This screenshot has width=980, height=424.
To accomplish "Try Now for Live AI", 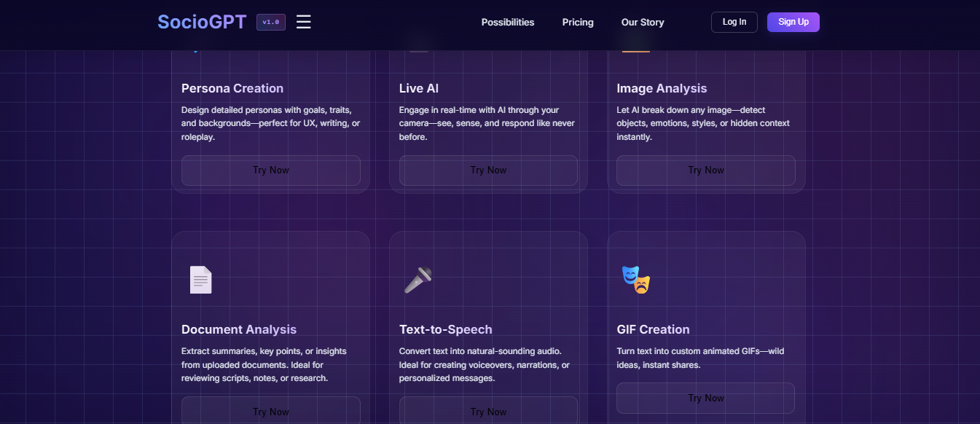I will pyautogui.click(x=488, y=170).
